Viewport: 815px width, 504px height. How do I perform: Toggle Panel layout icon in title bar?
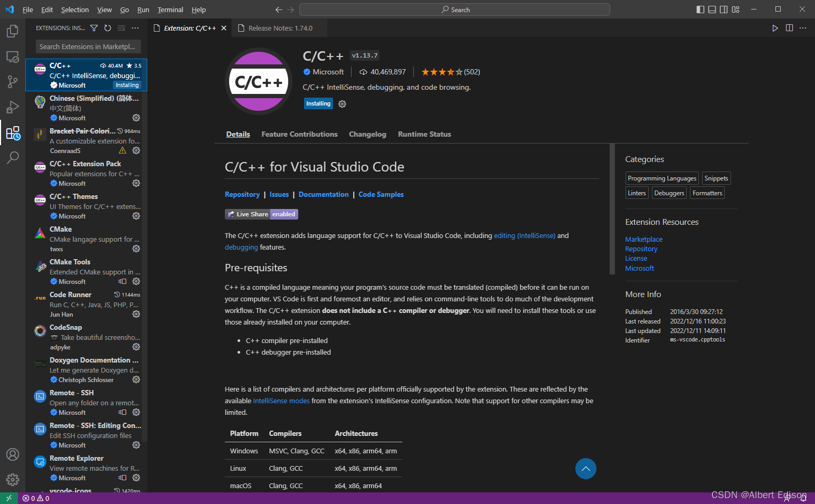pos(712,9)
